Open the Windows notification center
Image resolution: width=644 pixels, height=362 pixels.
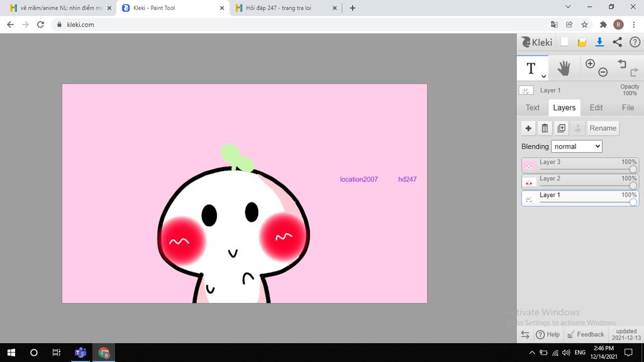628,353
